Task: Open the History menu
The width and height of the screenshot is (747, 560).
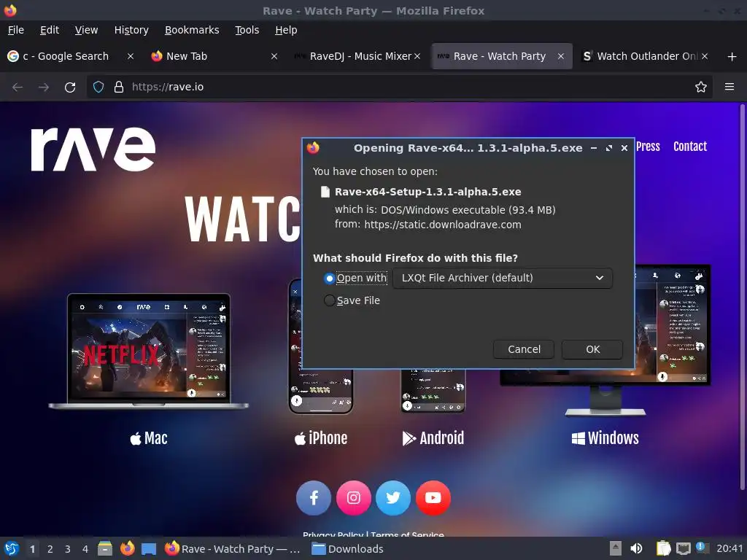Action: 131,30
